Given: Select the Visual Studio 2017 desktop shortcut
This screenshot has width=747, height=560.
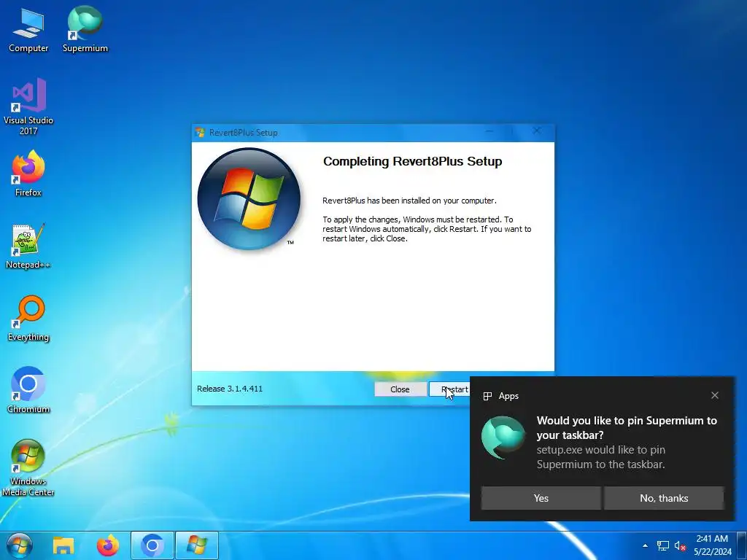Looking at the screenshot, I should tap(28, 106).
